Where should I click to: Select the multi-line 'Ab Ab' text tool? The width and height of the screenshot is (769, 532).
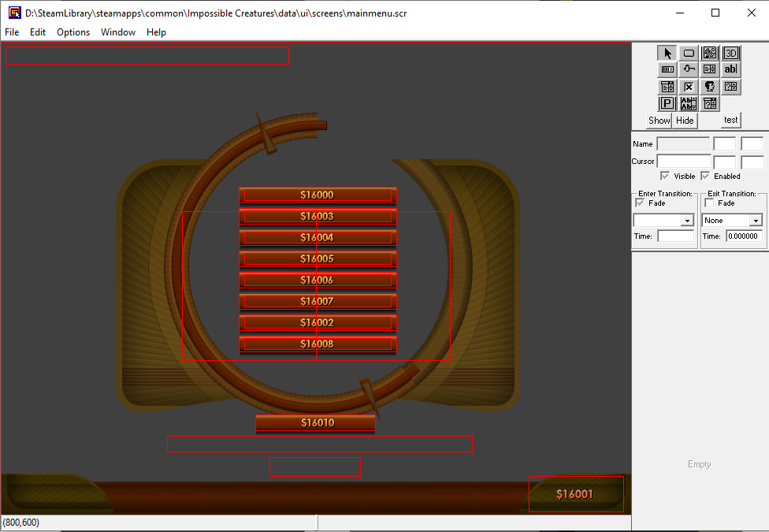pos(689,103)
